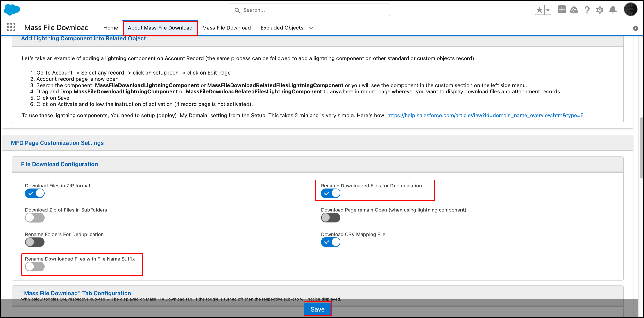Image resolution: width=644 pixels, height=318 pixels.
Task: Open the help.salesforce.com My Domain link
Action: tap(485, 115)
